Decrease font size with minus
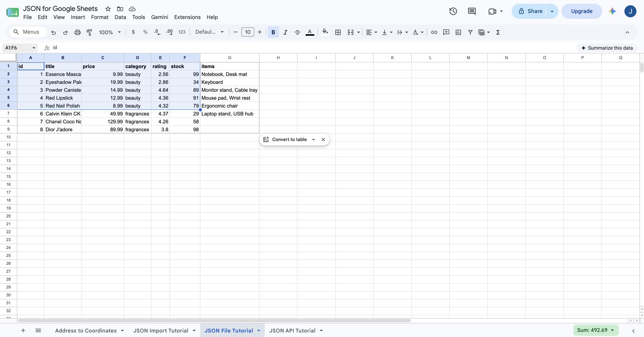This screenshot has width=644, height=337. [235, 32]
